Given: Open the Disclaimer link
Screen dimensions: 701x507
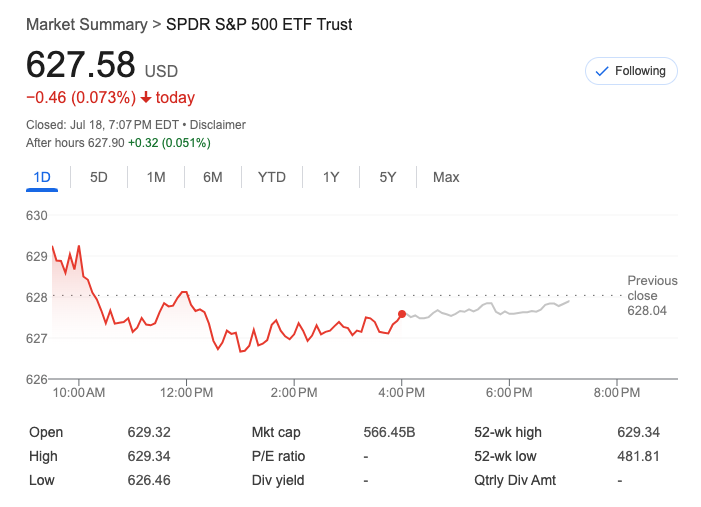Looking at the screenshot, I should tap(218, 125).
